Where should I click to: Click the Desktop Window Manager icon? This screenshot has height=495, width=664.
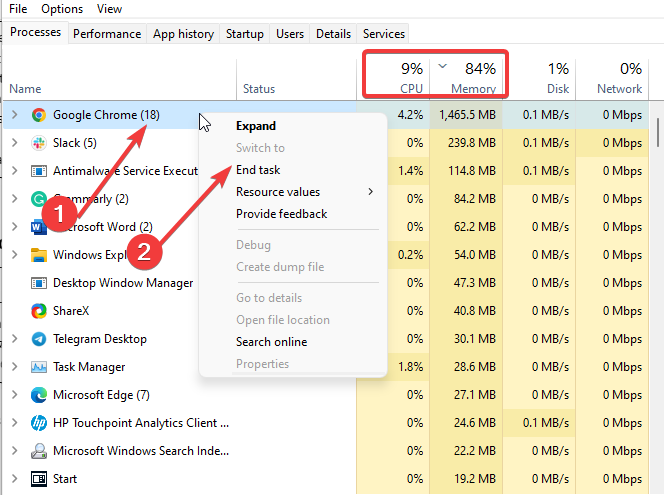pos(39,283)
